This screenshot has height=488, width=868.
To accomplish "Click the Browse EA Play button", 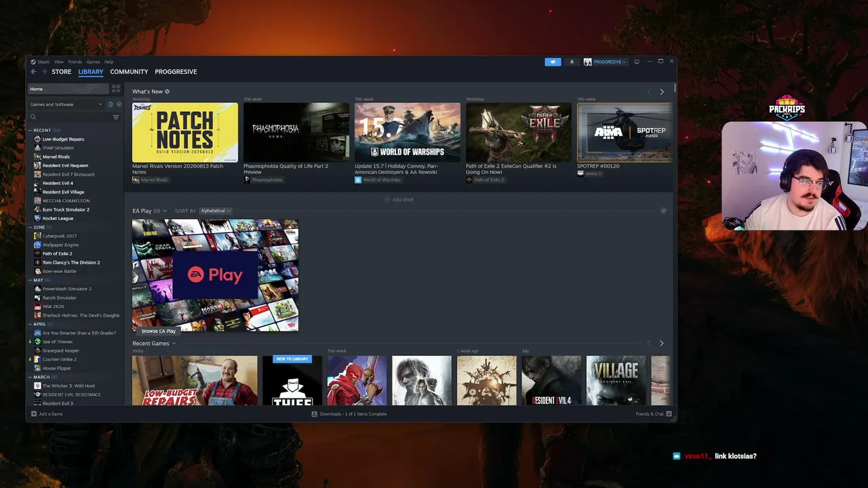I will (159, 331).
